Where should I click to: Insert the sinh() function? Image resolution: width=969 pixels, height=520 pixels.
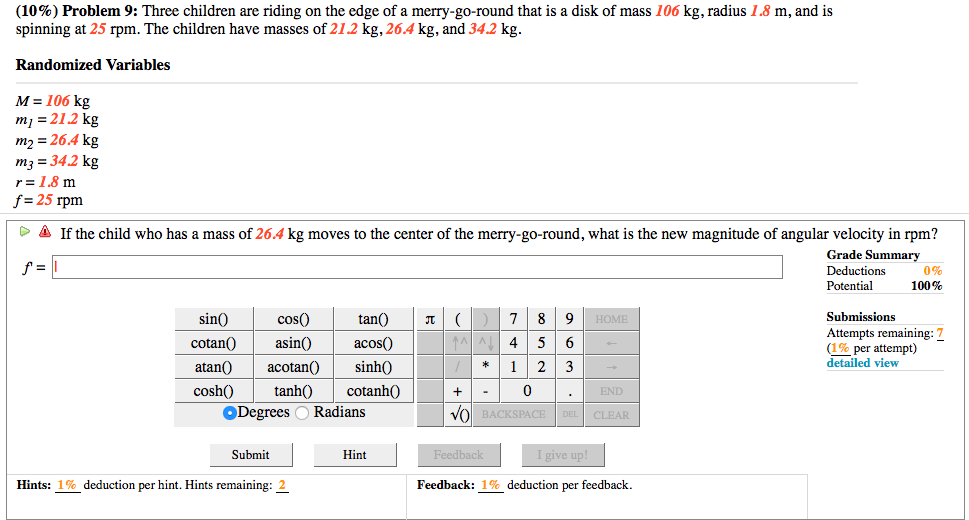(x=374, y=367)
